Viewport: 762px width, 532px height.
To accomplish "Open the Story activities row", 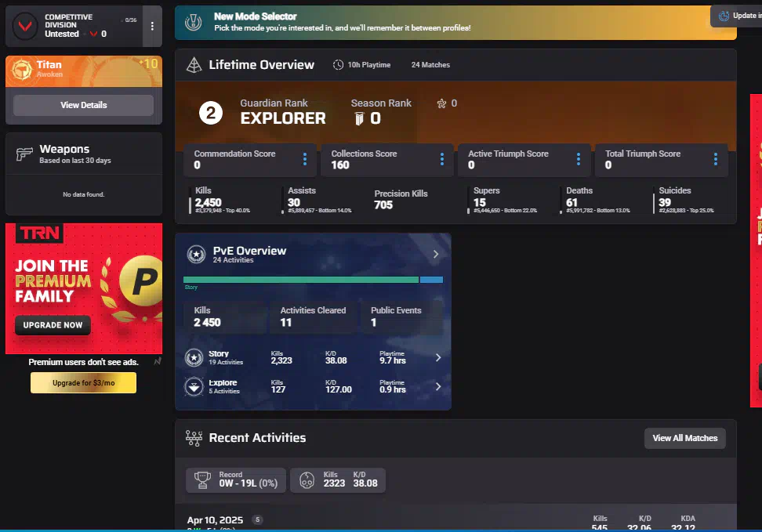I will tap(314, 358).
